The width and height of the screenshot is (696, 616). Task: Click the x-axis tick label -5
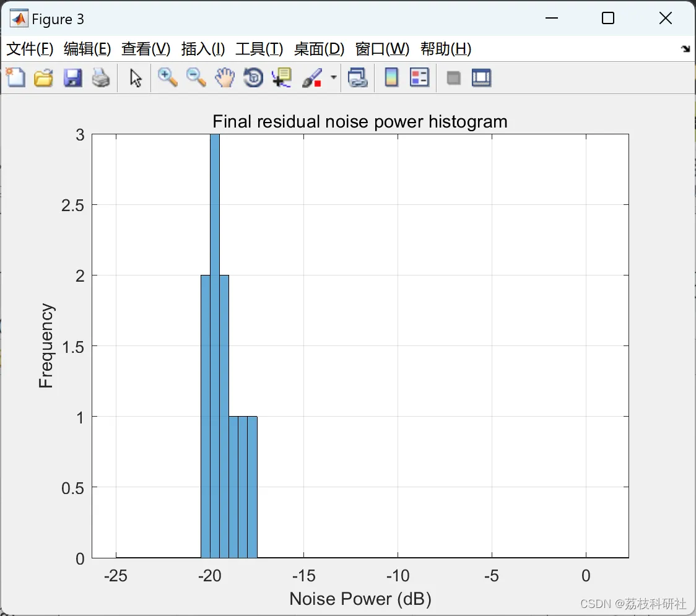(492, 576)
